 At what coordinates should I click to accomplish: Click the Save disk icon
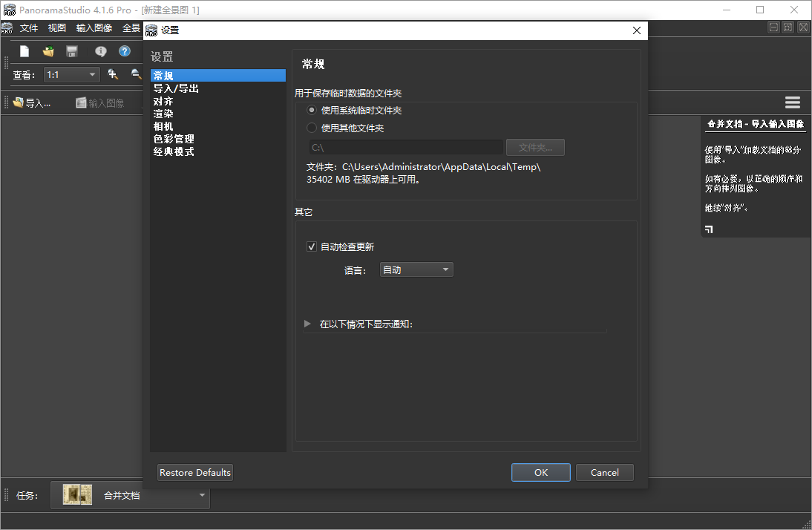[x=72, y=51]
